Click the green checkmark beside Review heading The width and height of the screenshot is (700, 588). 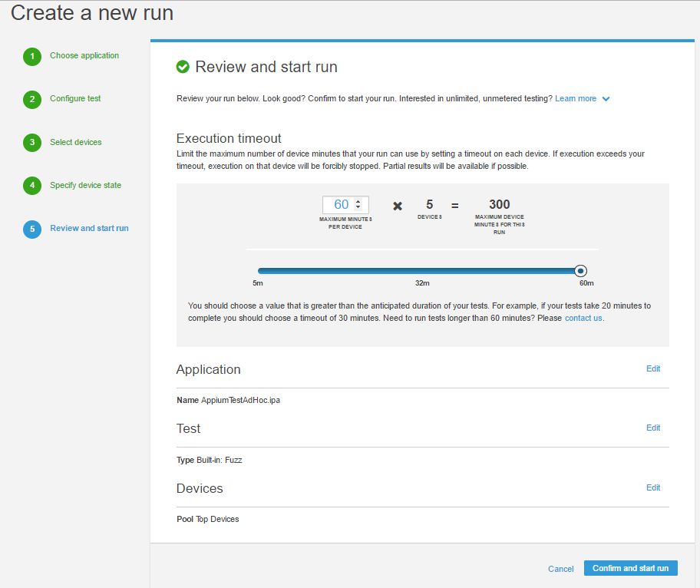183,67
